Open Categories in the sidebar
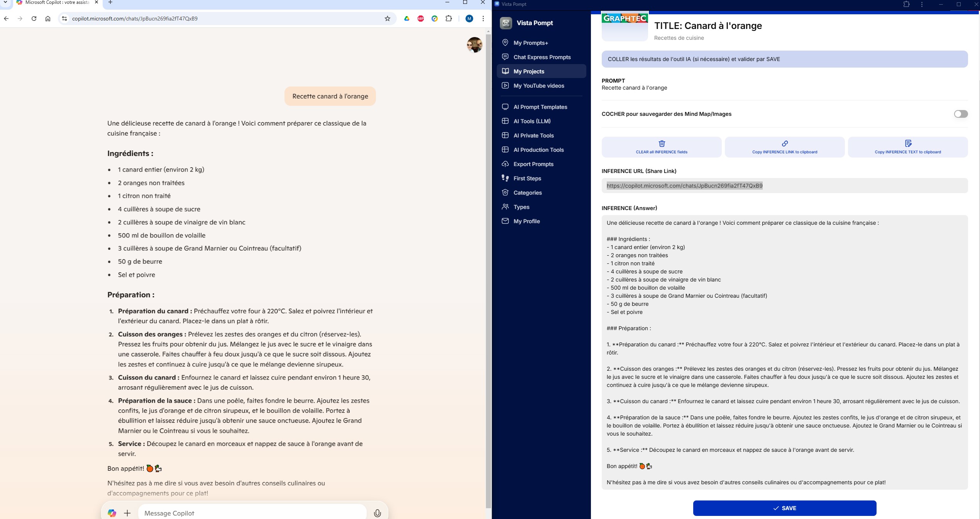This screenshot has height=519, width=980. tap(541, 193)
